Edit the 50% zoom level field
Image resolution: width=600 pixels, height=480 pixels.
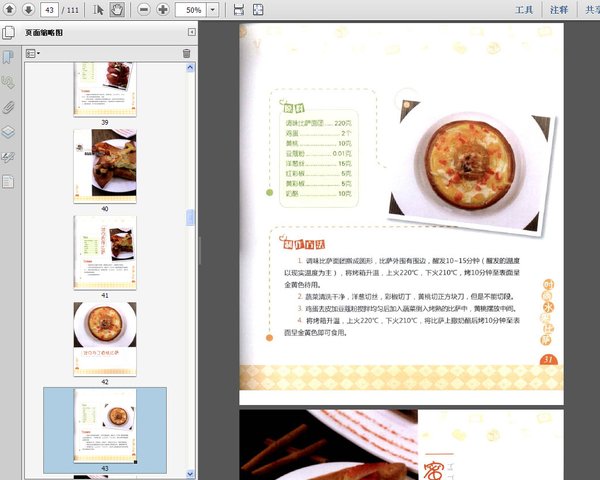[x=191, y=10]
